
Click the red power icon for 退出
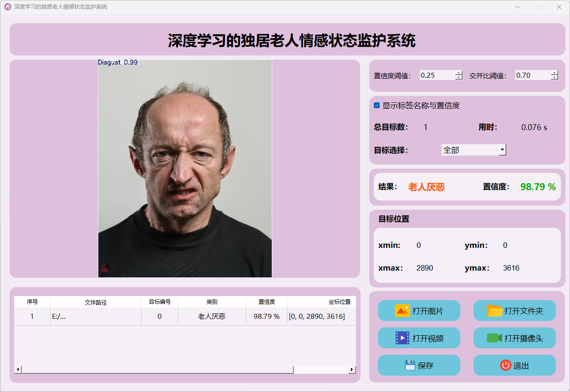click(505, 365)
